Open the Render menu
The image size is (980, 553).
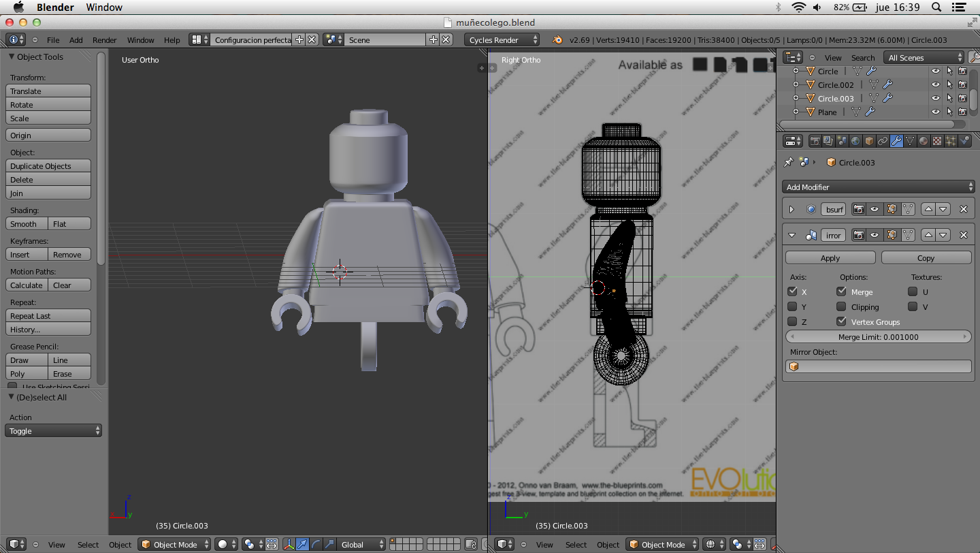click(x=105, y=40)
